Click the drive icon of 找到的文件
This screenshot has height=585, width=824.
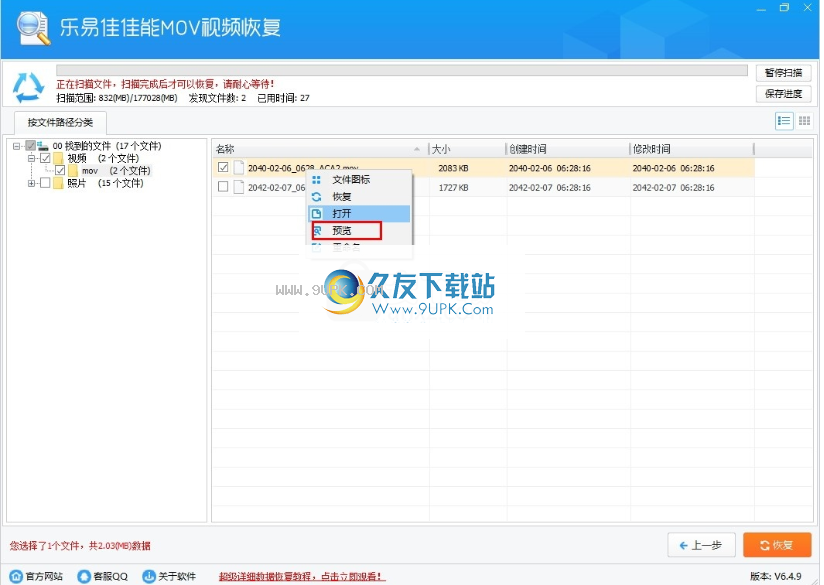(x=43, y=146)
